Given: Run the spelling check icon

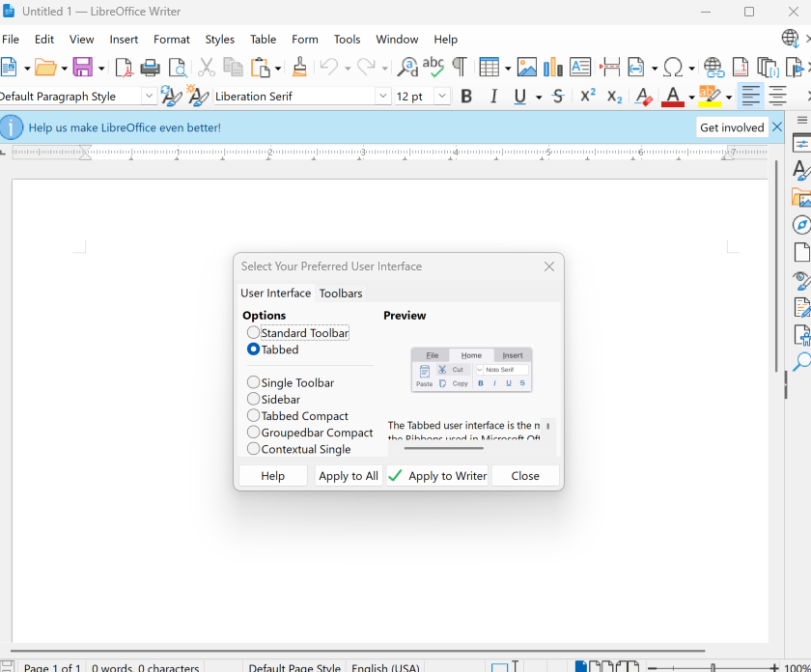Looking at the screenshot, I should pyautogui.click(x=433, y=68).
